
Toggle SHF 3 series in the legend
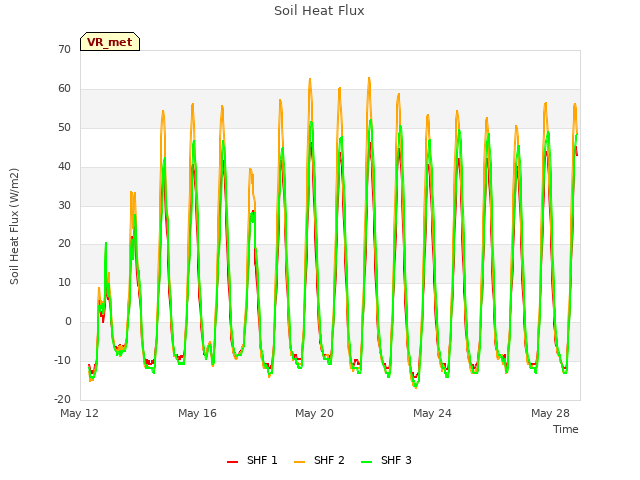[x=387, y=460]
